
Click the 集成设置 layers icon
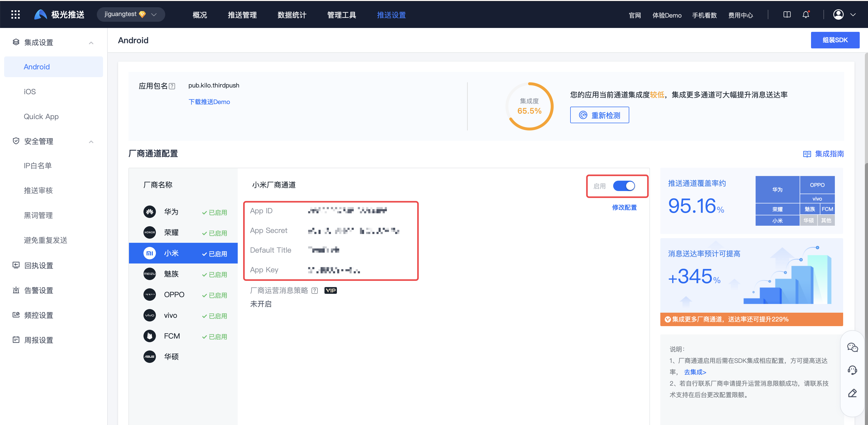click(x=16, y=42)
